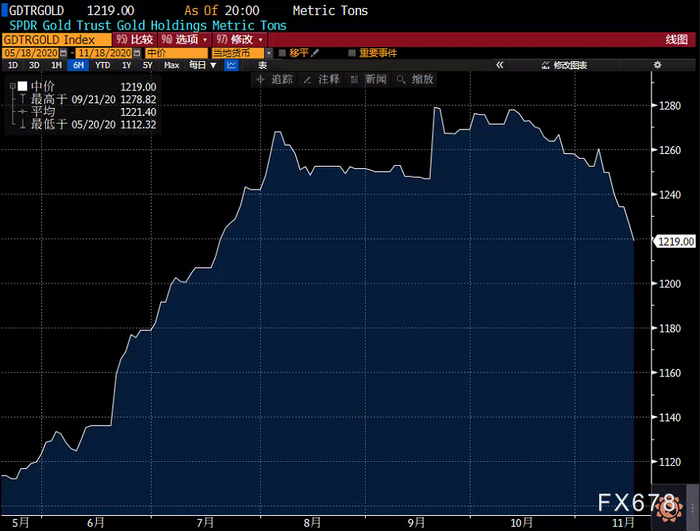Viewport: 700px width, 531px height.
Task: Click the 1280 y-axis label
Action: (670, 106)
